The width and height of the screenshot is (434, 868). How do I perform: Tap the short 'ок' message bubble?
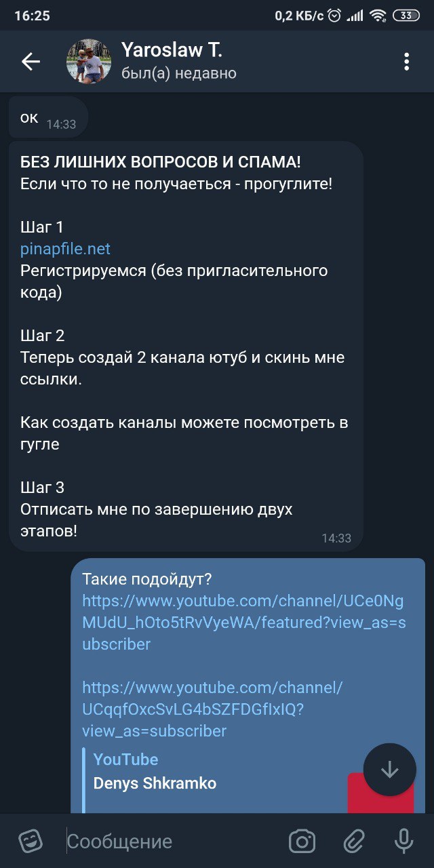48,118
